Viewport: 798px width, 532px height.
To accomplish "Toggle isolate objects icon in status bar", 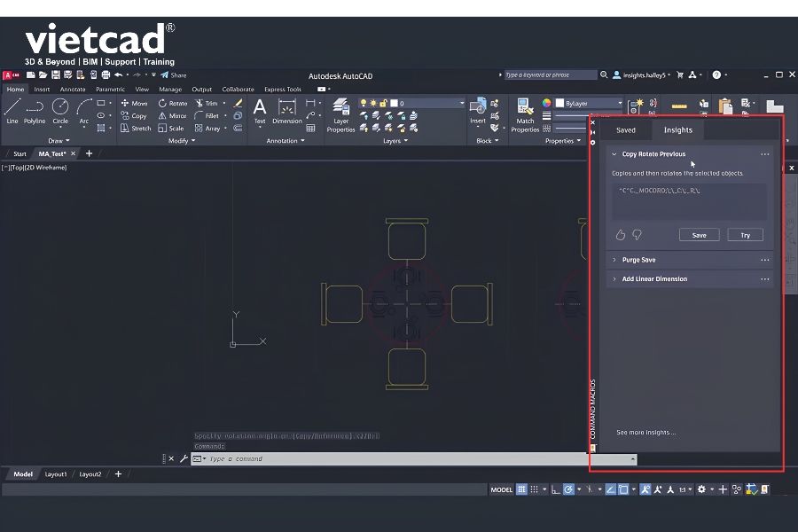I will [x=737, y=489].
